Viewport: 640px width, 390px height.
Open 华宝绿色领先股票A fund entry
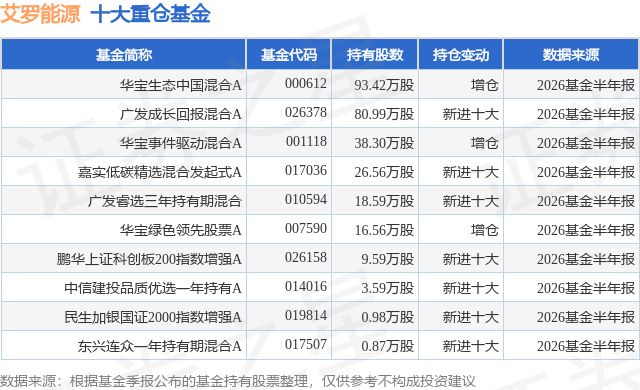pyautogui.click(x=180, y=230)
